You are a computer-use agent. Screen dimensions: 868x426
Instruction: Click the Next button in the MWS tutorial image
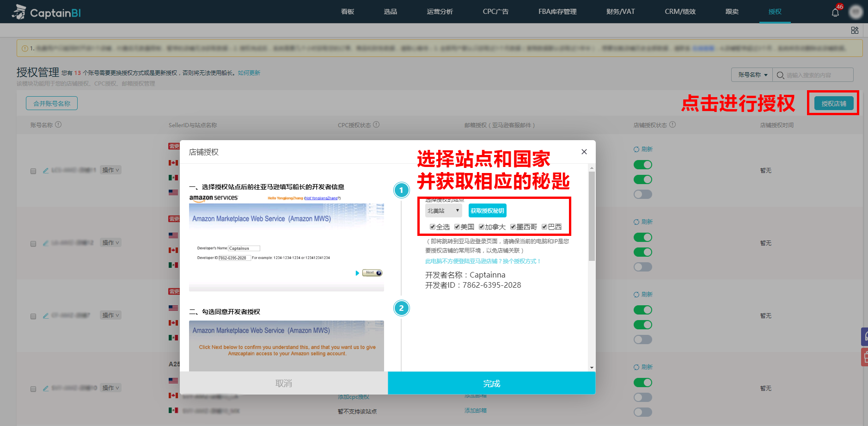tap(372, 273)
